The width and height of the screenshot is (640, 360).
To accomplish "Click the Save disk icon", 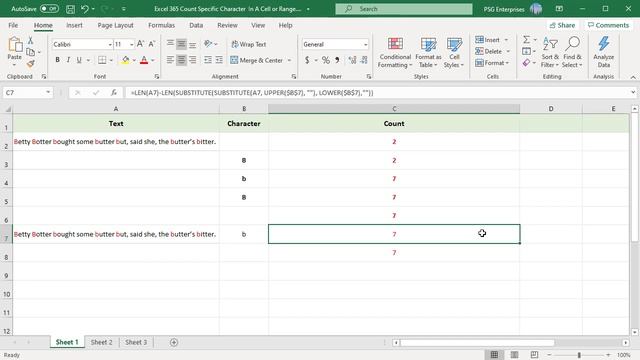I will coord(70,9).
